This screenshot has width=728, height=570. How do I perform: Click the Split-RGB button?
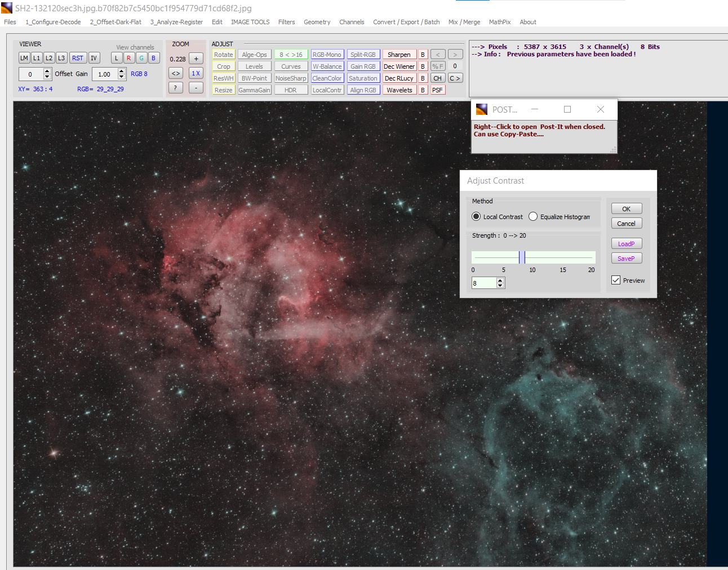(363, 55)
